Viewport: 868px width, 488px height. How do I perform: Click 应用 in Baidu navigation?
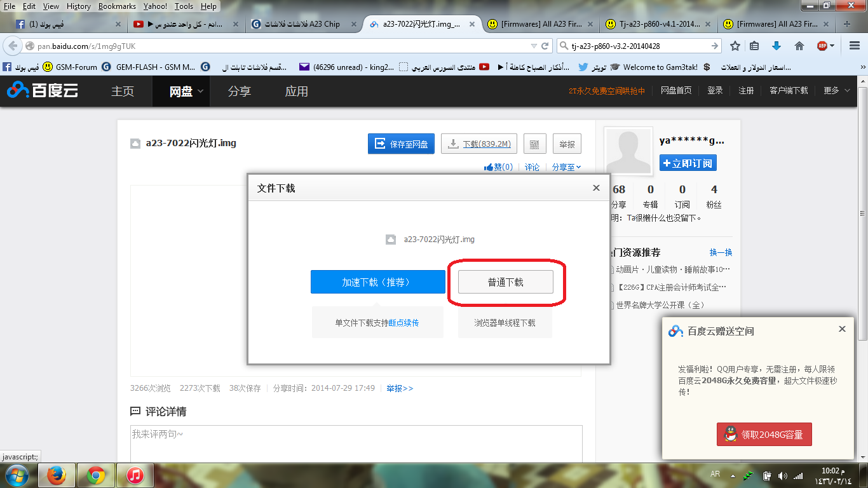(x=297, y=91)
